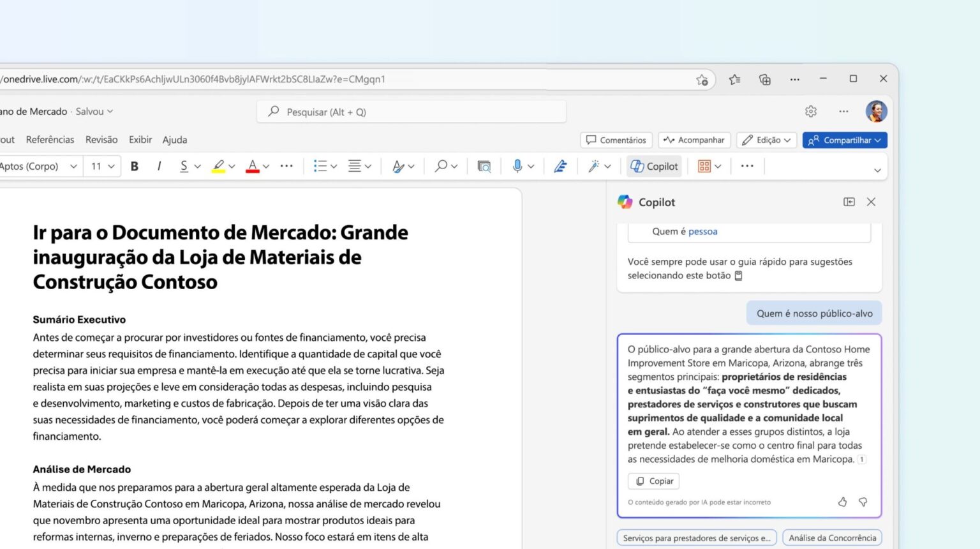Toggle italic formatting
Image resolution: width=980 pixels, height=549 pixels.
coord(159,166)
